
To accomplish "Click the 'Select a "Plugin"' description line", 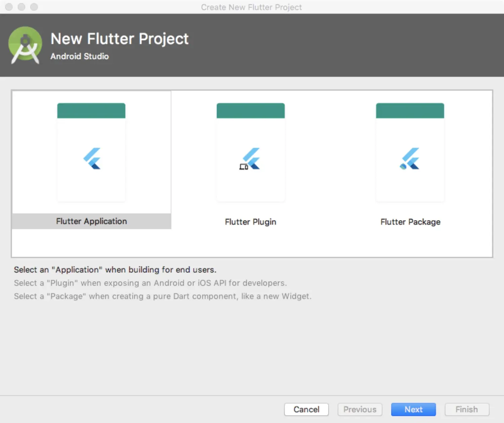I will [x=150, y=283].
